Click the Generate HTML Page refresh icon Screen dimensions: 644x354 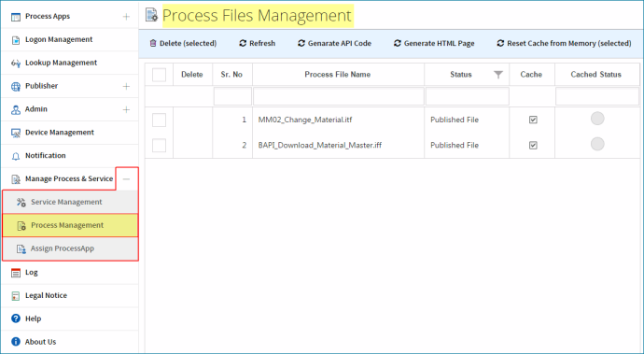[x=398, y=43]
